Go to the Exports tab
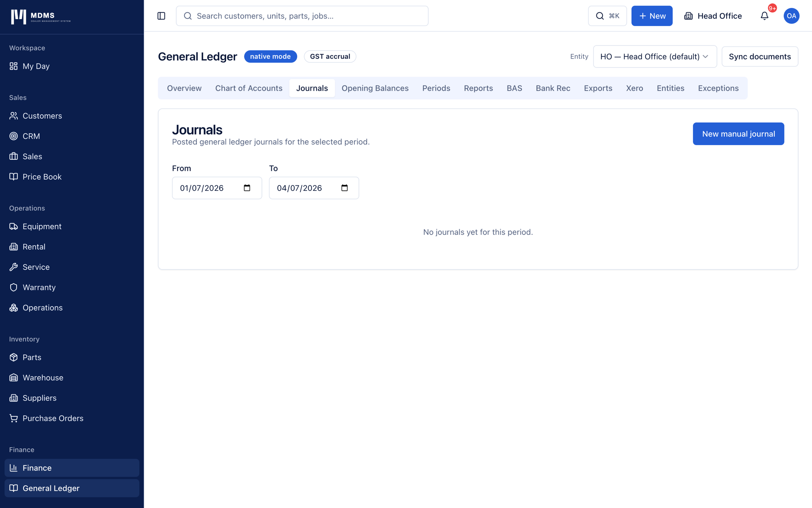 (x=598, y=88)
